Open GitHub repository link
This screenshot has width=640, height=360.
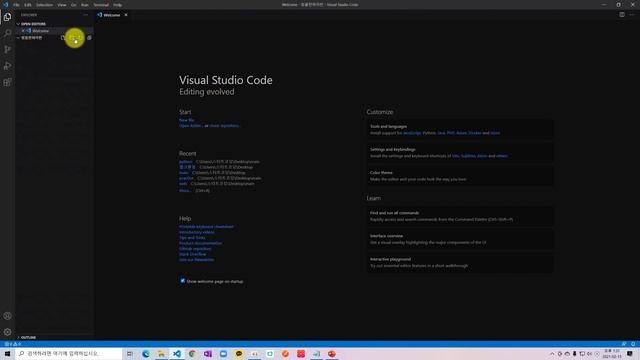pyautogui.click(x=195, y=249)
